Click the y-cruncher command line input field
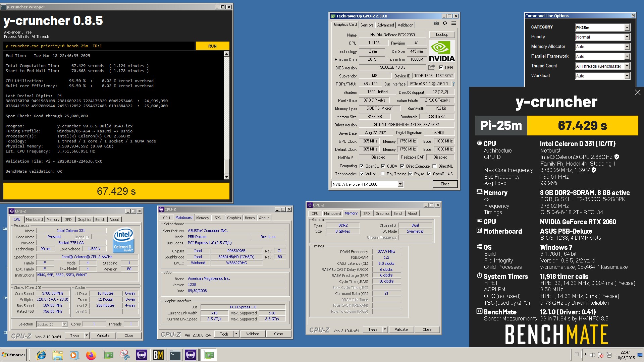The image size is (644, 362). [99, 46]
